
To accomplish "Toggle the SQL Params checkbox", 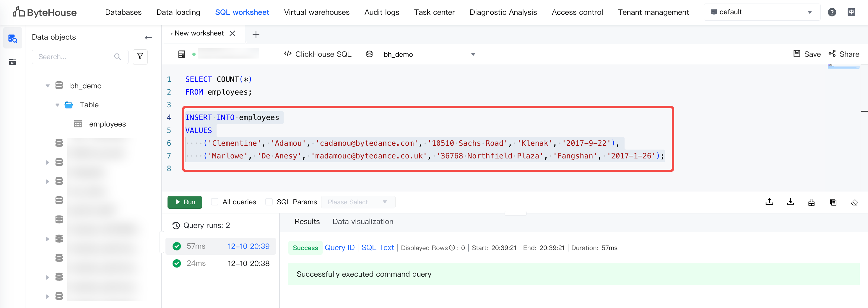I will (269, 202).
